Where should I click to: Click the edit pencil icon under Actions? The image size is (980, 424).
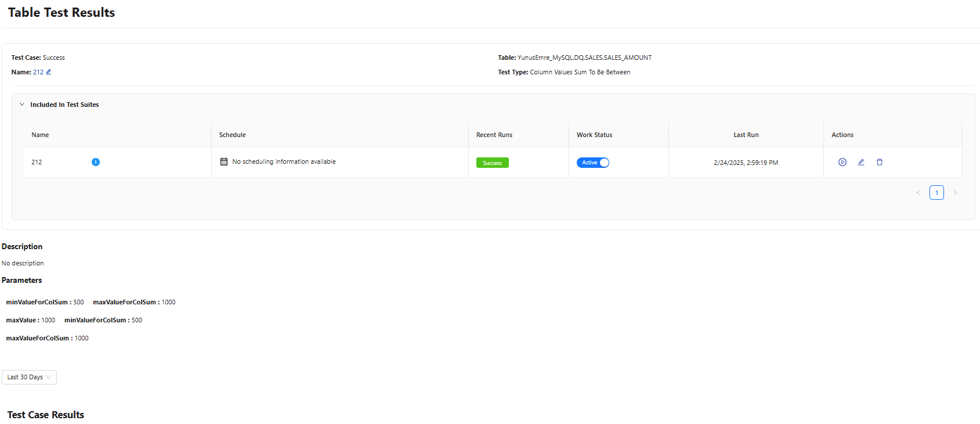coord(861,162)
